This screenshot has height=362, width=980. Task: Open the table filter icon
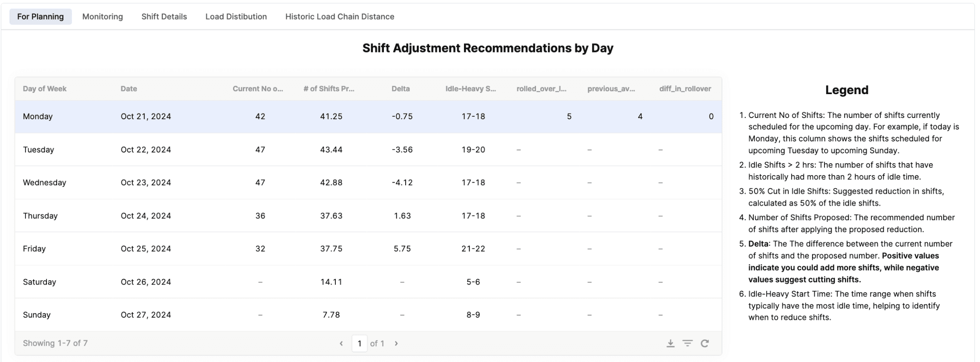click(x=687, y=343)
